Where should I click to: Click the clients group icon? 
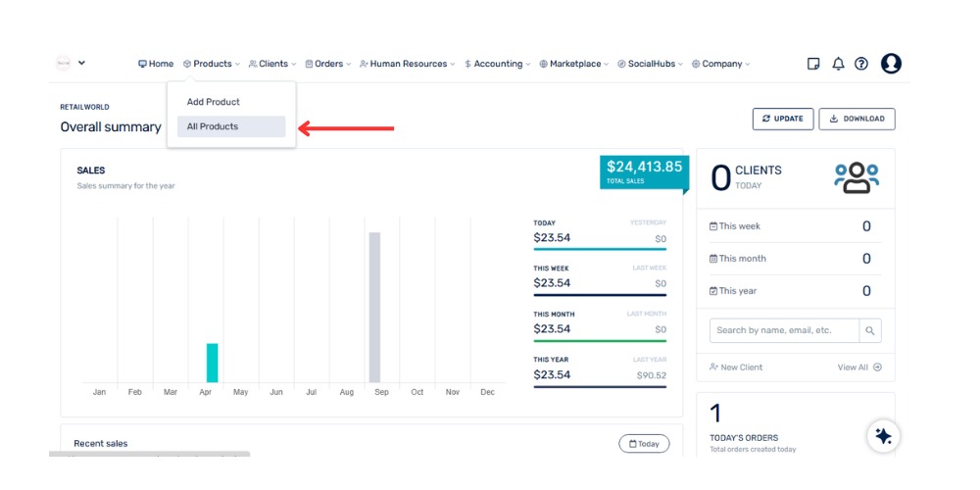pos(857,177)
